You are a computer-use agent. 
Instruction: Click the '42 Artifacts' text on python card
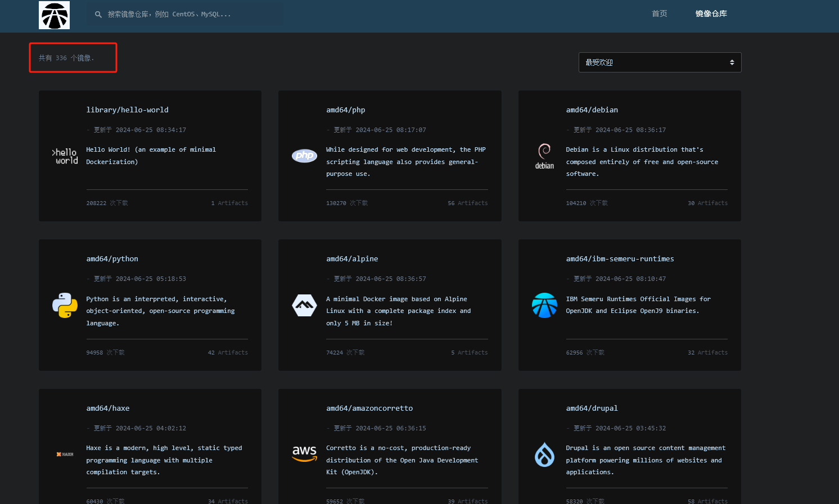(x=228, y=353)
